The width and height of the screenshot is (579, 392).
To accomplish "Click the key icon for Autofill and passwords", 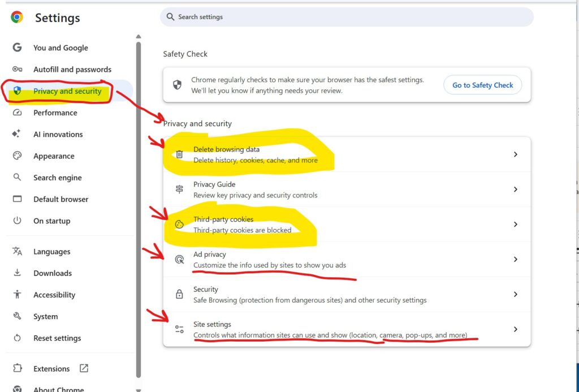I will click(x=17, y=69).
